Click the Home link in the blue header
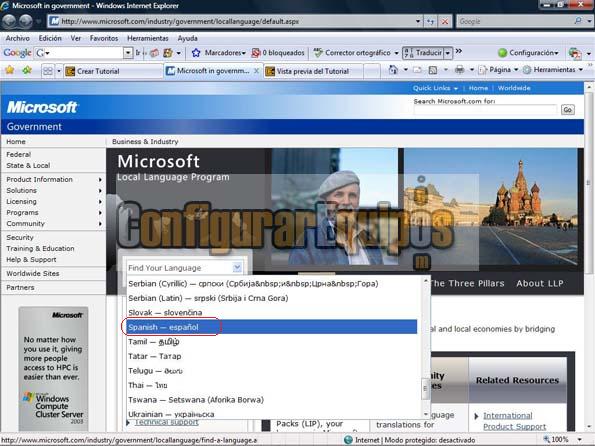595x446 pixels. [478, 88]
